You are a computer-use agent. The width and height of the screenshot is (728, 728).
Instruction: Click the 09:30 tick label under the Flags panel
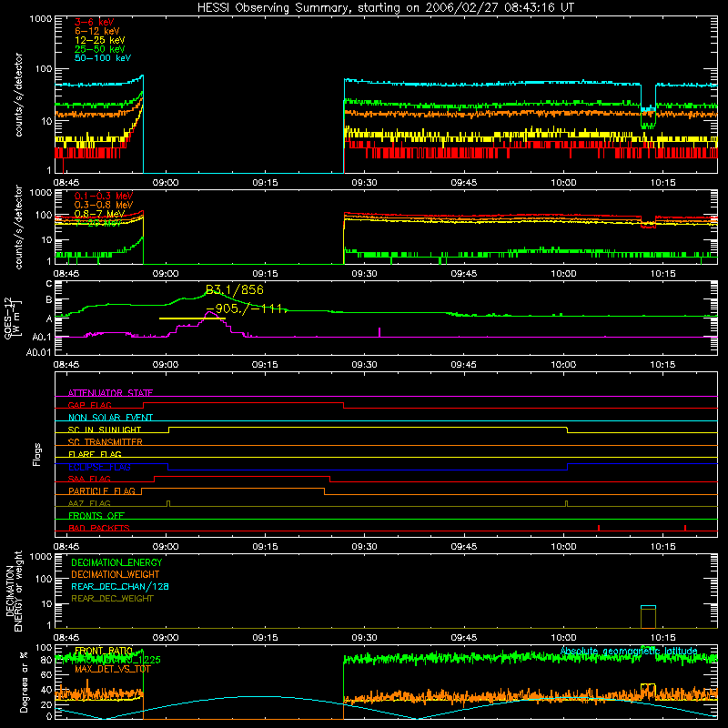pos(365,547)
